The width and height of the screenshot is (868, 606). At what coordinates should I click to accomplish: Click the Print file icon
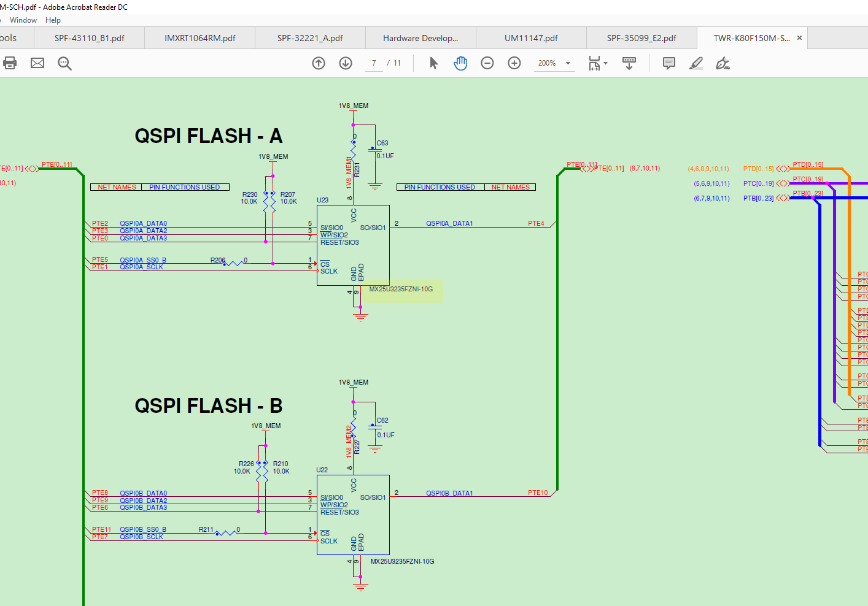10,63
